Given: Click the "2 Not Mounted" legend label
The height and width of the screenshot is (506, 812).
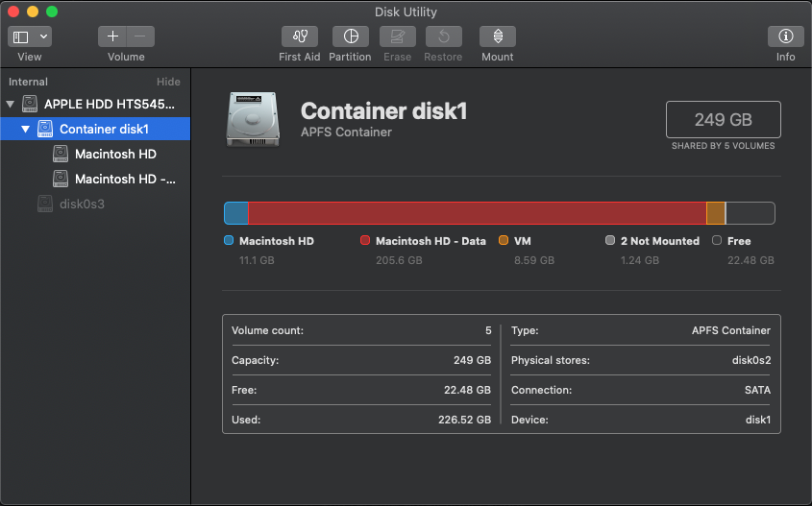Looking at the screenshot, I should pos(660,241).
